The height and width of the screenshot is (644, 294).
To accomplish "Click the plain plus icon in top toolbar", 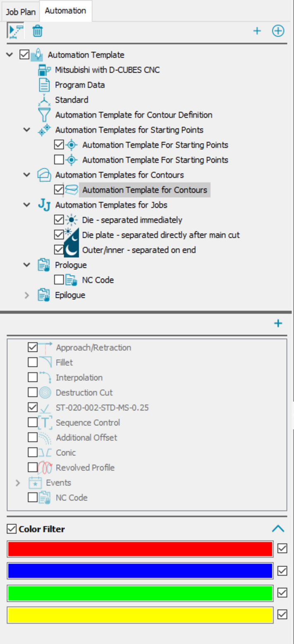I will (257, 31).
